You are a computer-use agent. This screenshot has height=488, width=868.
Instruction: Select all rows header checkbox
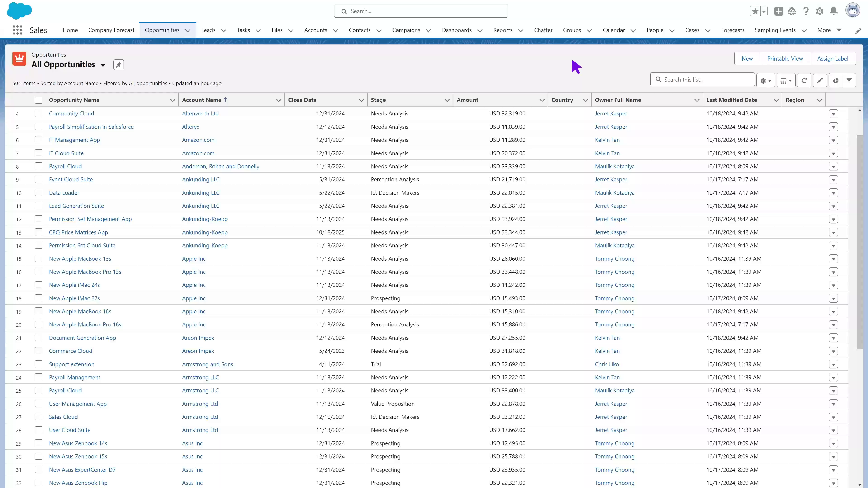tap(38, 100)
